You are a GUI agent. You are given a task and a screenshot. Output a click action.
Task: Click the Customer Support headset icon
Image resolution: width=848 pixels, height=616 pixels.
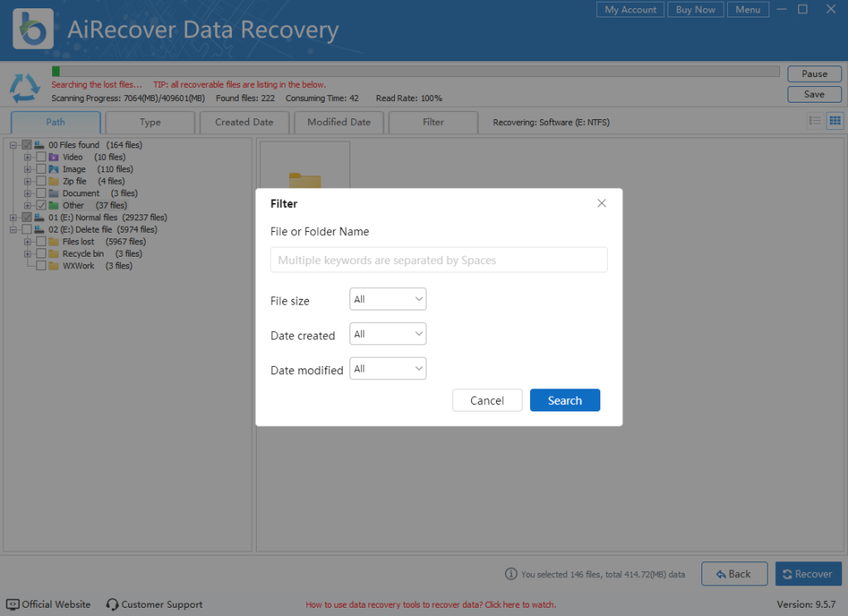click(x=110, y=604)
